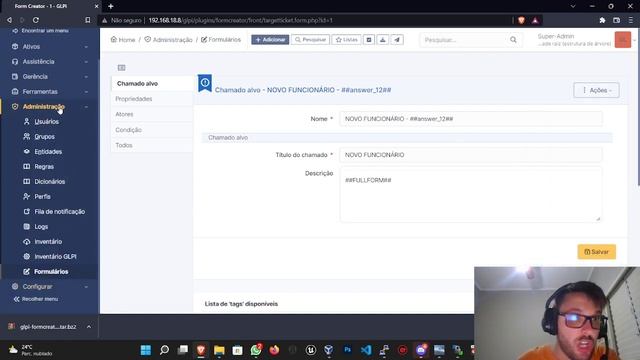Click the Nome input field
Image resolution: width=640 pixels, height=360 pixels.
tap(471, 119)
